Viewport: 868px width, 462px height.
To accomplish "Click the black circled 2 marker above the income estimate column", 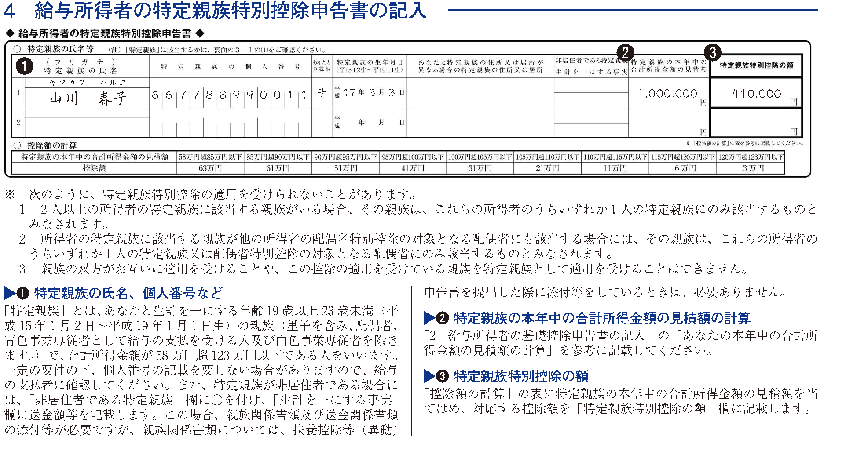I will tap(625, 52).
